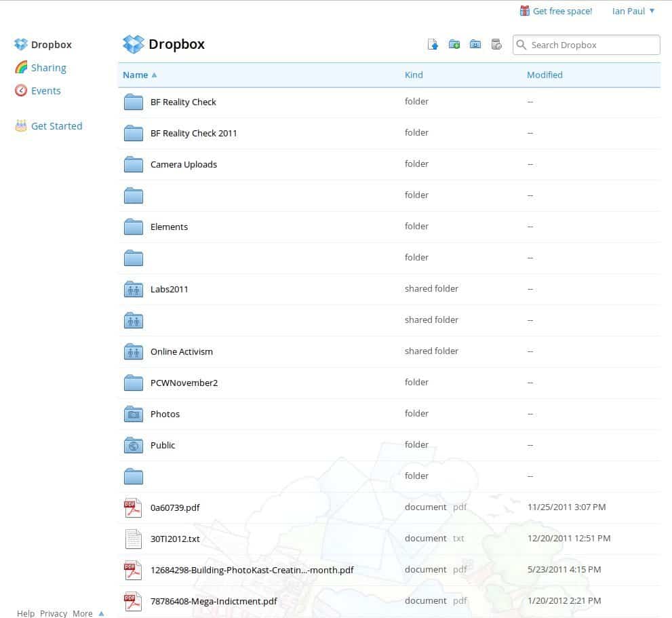Open Events in the sidebar

coord(46,90)
